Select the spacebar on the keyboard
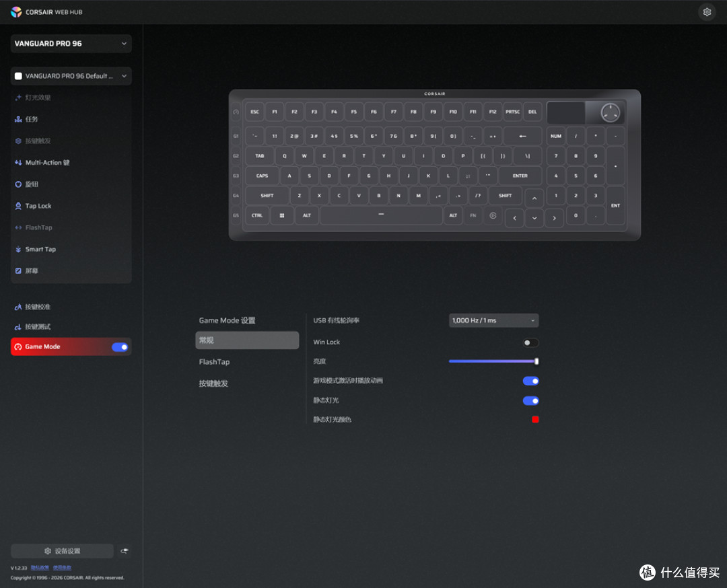The width and height of the screenshot is (727, 588). point(381,216)
